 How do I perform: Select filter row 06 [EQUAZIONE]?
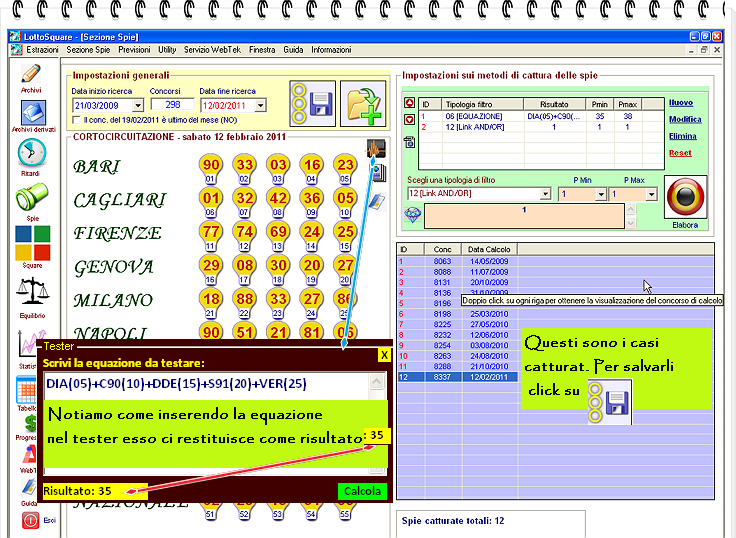click(x=542, y=116)
